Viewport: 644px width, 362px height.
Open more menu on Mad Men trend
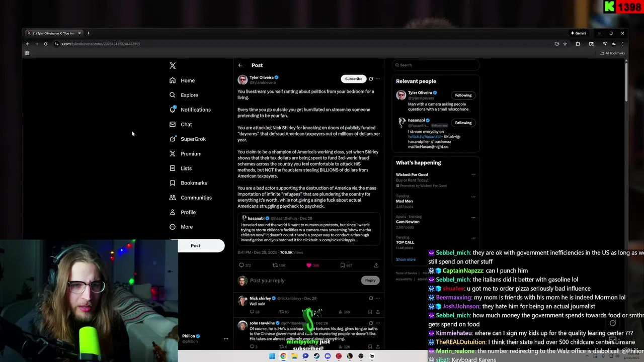coord(473,197)
